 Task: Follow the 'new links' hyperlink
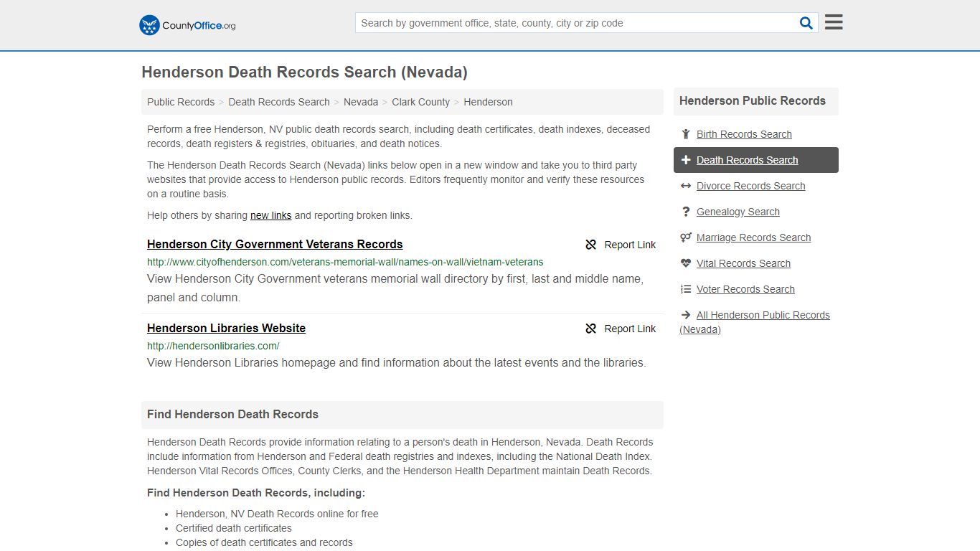270,215
